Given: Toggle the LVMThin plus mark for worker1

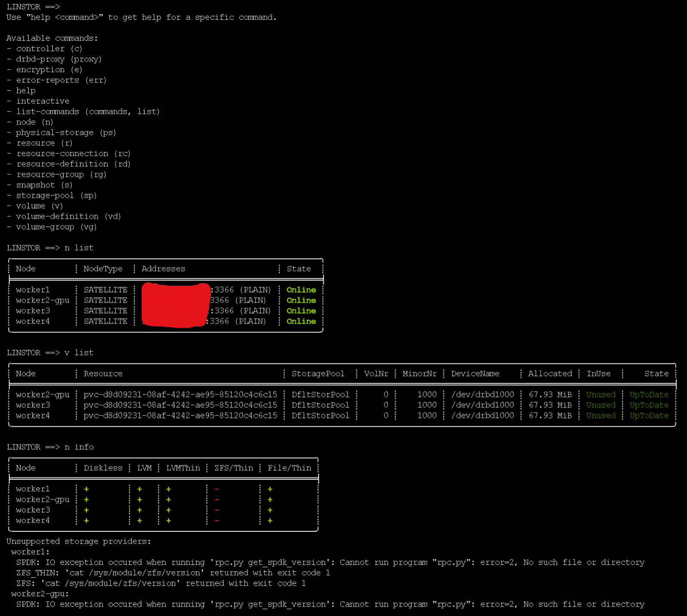Looking at the screenshot, I should (168, 489).
